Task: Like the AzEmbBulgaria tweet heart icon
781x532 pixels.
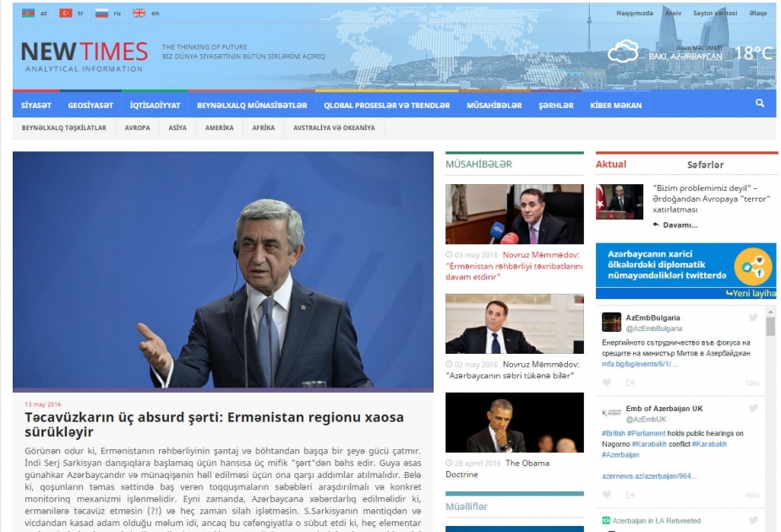Action: (607, 383)
